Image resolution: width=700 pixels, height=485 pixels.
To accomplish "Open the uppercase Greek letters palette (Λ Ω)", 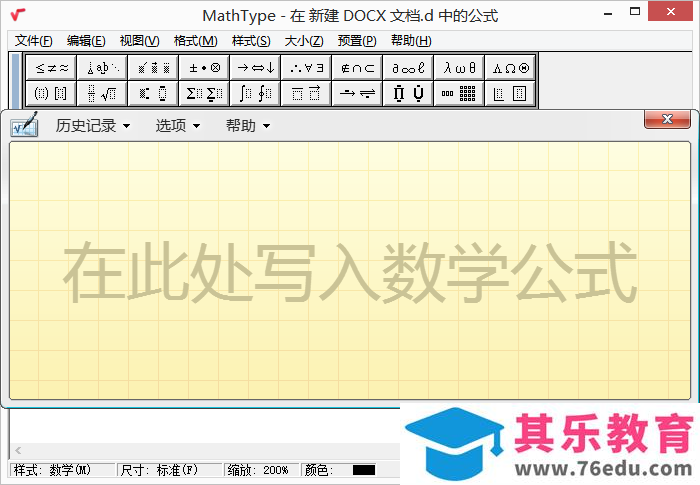I will point(510,68).
